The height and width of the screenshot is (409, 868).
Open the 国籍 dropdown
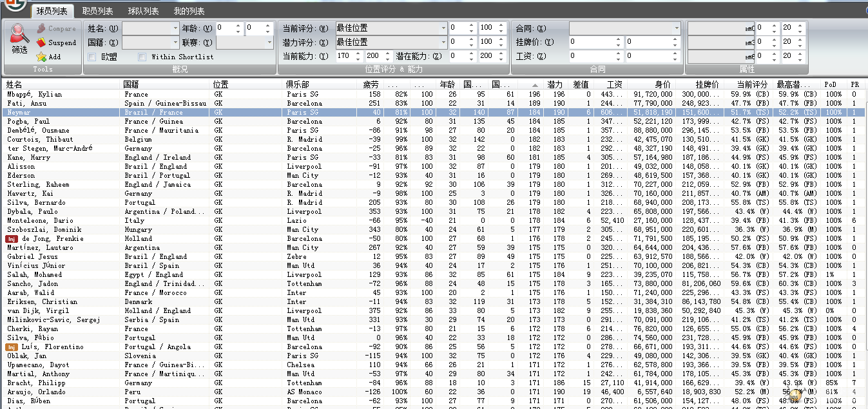(151, 43)
